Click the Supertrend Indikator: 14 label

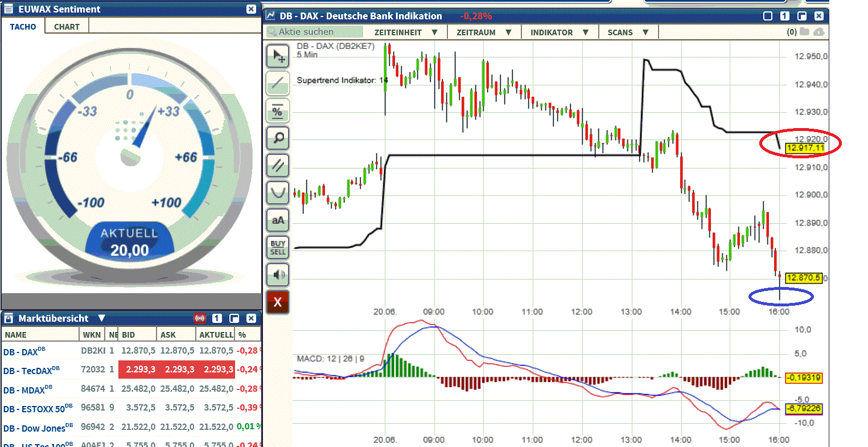click(342, 80)
